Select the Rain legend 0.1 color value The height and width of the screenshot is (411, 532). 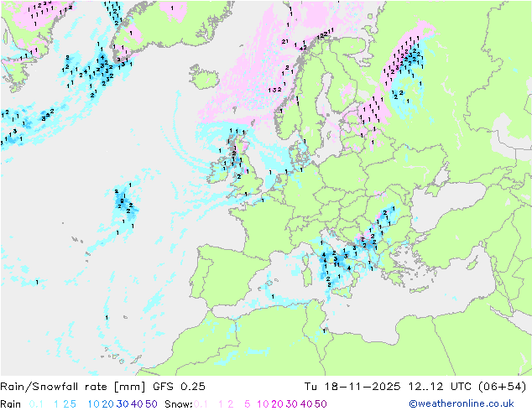coord(36,404)
